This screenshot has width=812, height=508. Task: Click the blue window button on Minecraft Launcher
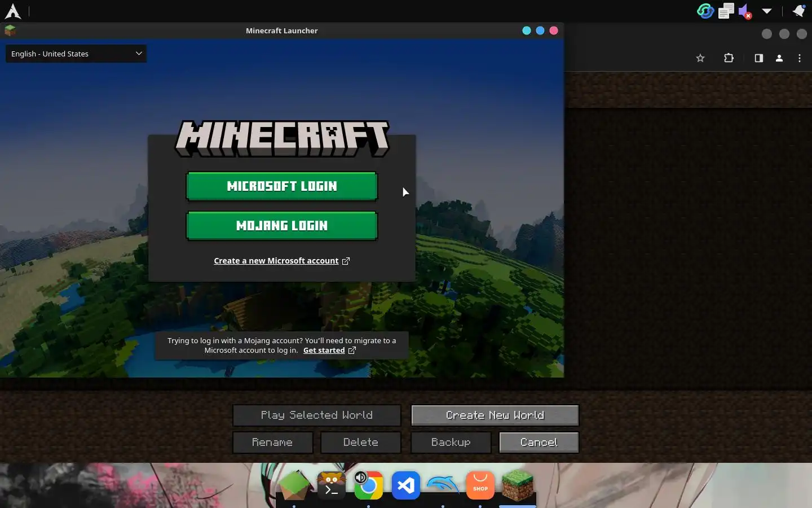click(x=540, y=30)
